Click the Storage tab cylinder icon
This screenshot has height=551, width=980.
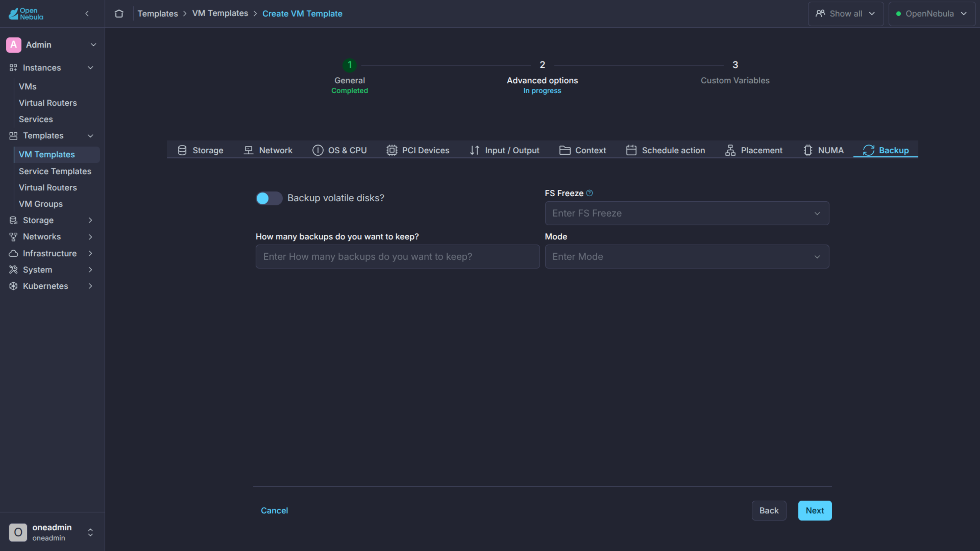coord(182,150)
